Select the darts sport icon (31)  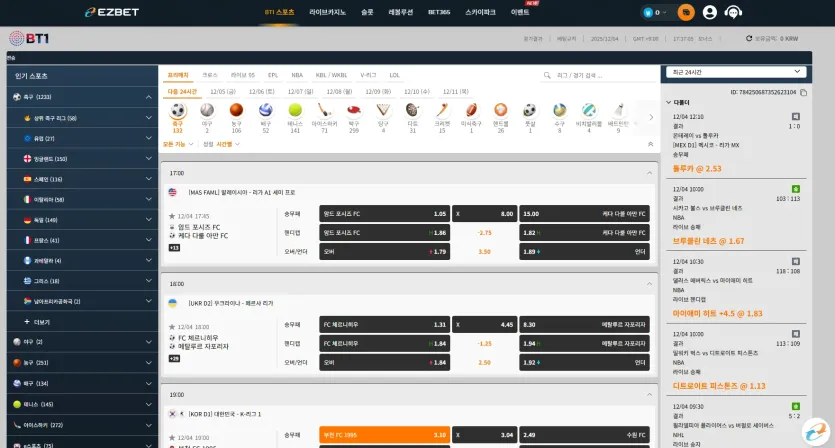(412, 110)
